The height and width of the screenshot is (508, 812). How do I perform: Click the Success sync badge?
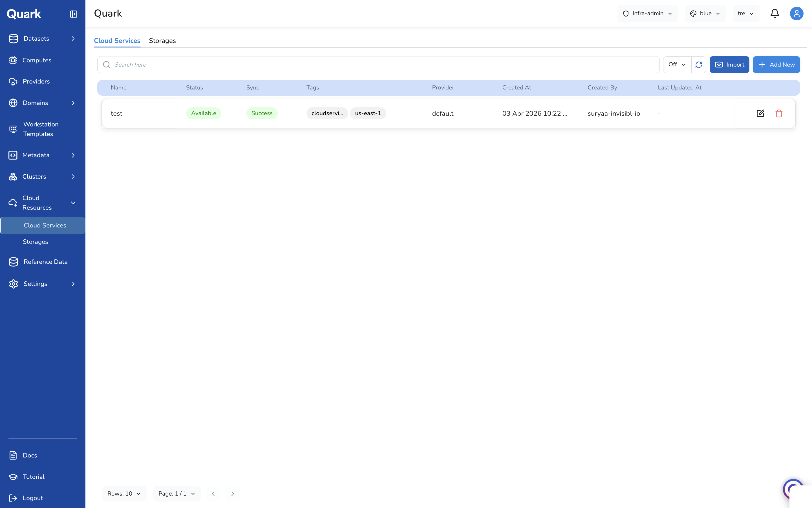pos(262,113)
